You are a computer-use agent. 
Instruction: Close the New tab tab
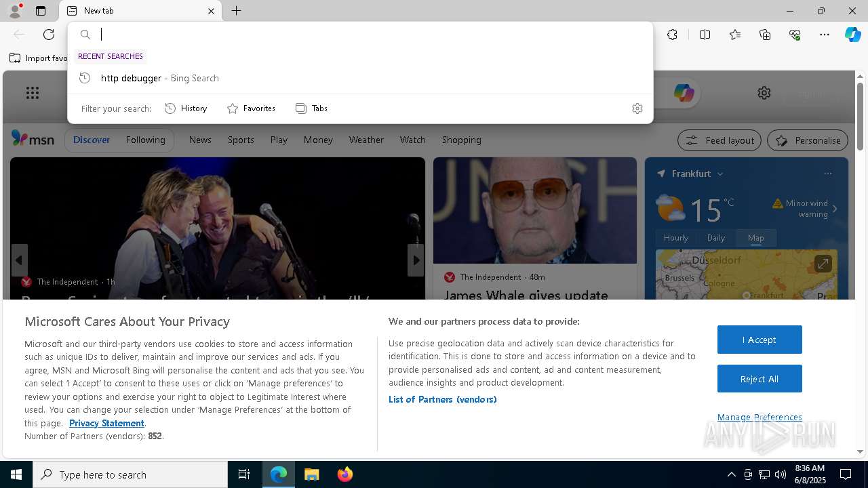pyautogui.click(x=211, y=11)
